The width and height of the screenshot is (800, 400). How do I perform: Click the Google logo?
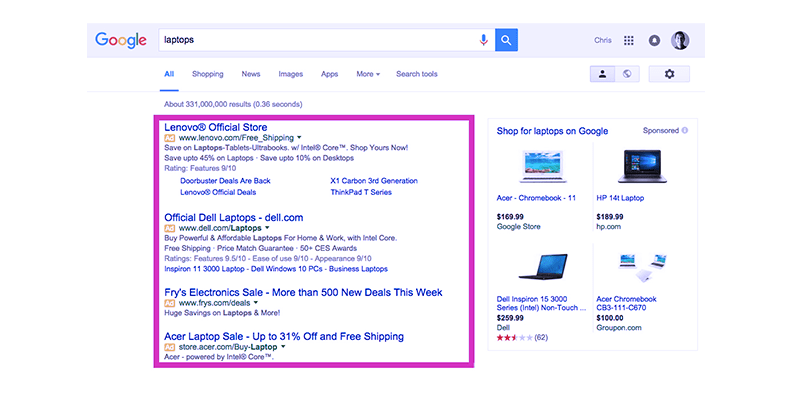[x=121, y=40]
